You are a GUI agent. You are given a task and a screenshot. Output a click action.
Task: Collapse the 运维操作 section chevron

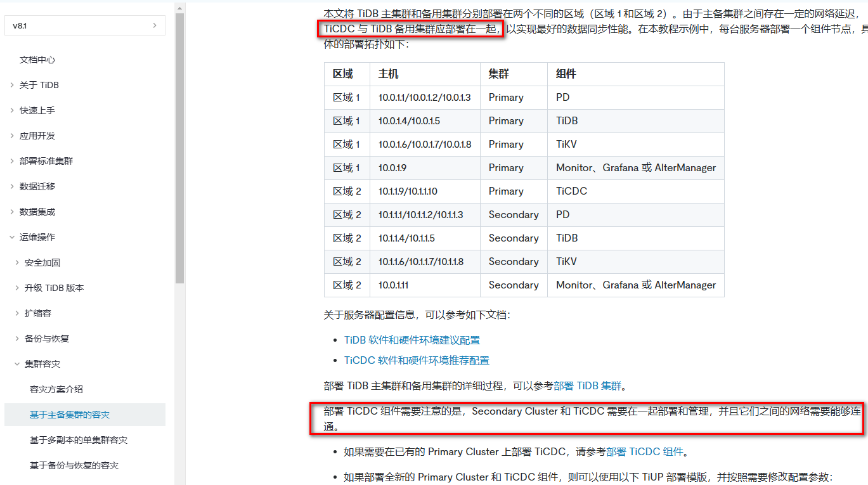tap(11, 237)
